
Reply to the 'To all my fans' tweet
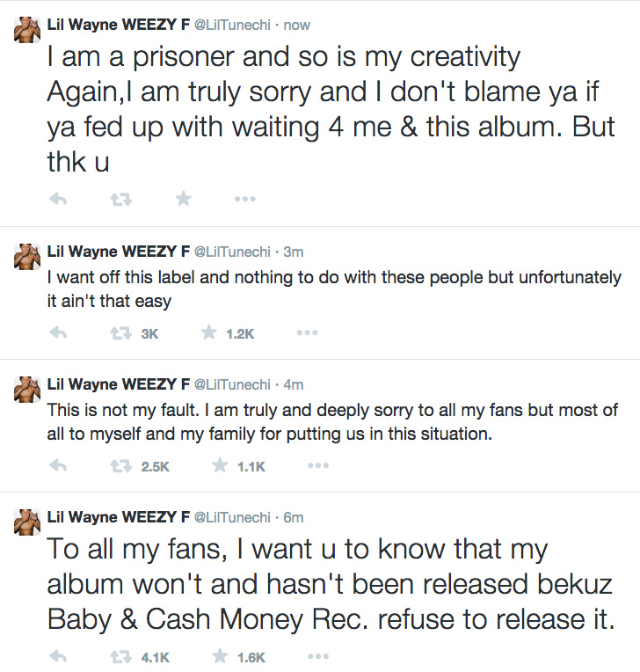point(58,656)
